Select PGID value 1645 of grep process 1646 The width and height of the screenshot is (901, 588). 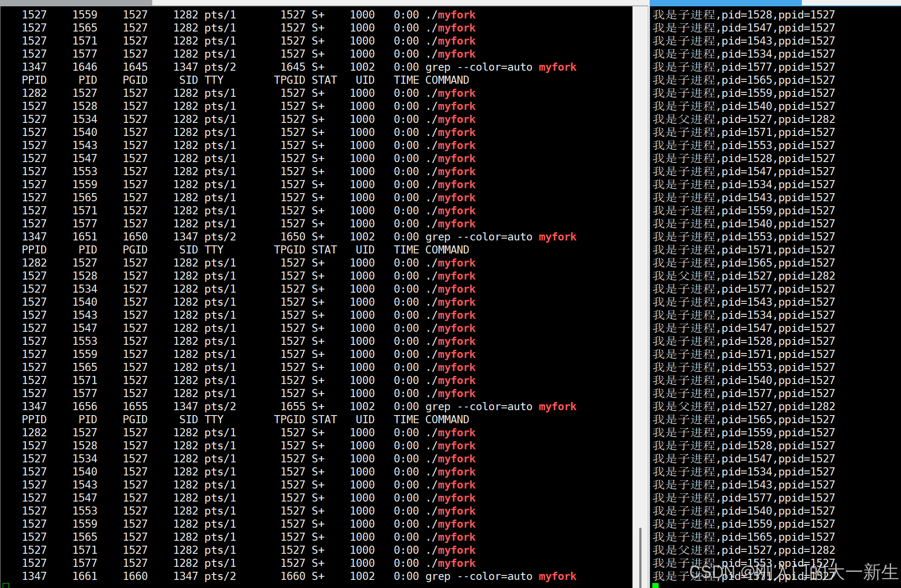click(135, 67)
